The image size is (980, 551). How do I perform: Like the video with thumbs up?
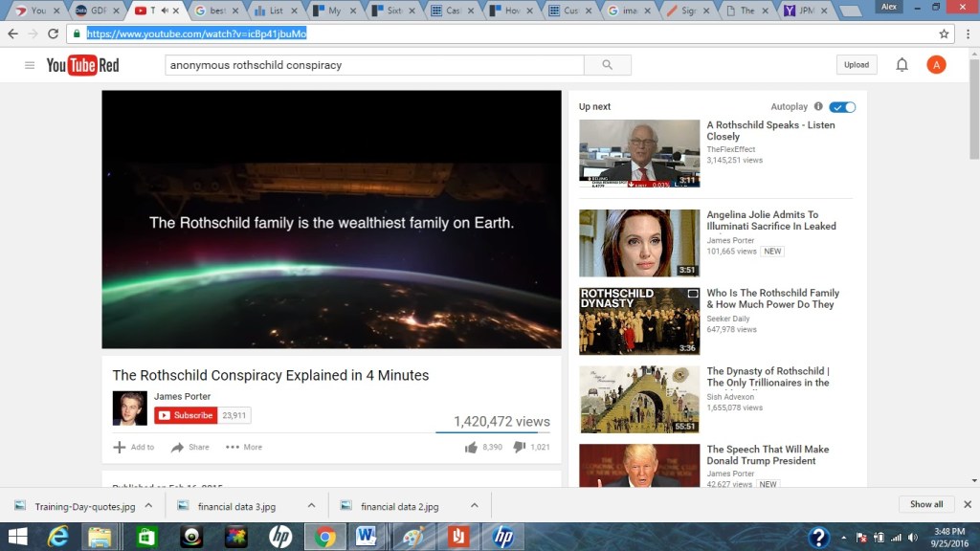[x=471, y=448]
